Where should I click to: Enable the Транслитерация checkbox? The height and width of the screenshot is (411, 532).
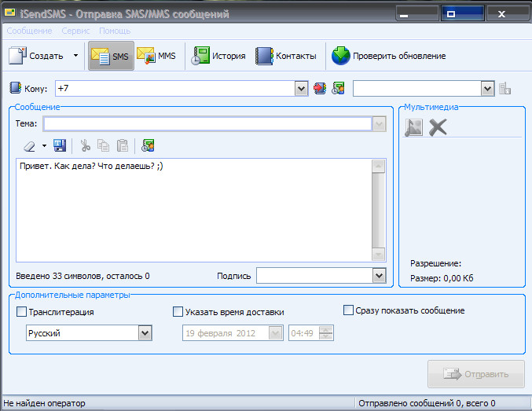click(21, 311)
